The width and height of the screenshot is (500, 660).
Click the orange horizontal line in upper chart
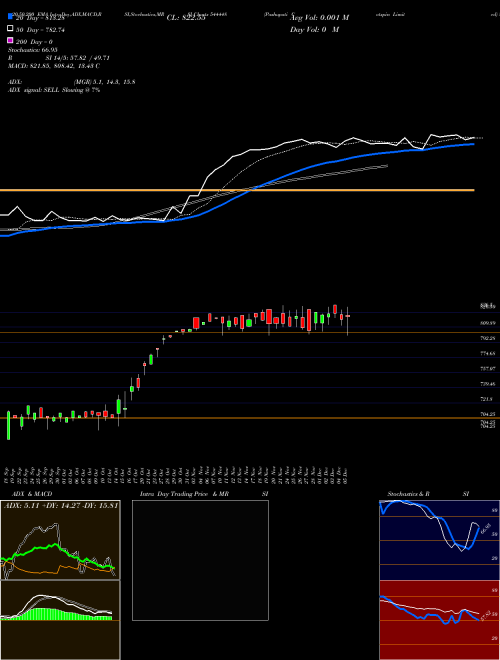pyautogui.click(x=237, y=190)
